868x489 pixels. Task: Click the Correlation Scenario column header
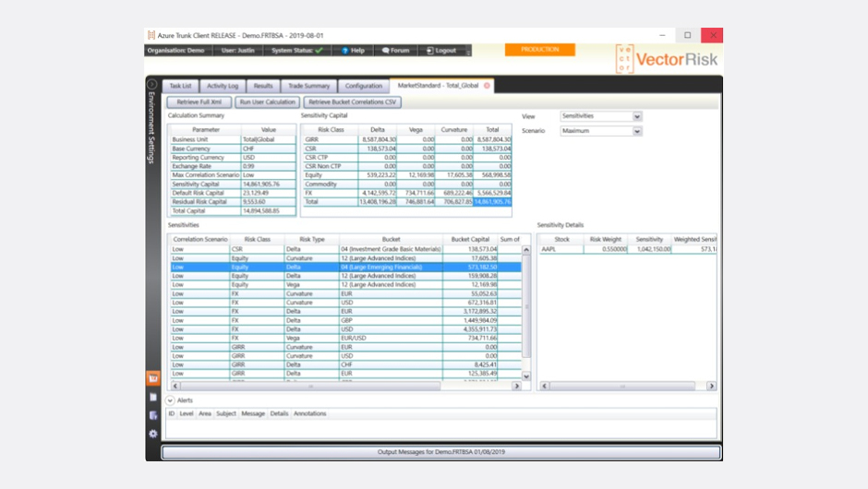point(199,240)
